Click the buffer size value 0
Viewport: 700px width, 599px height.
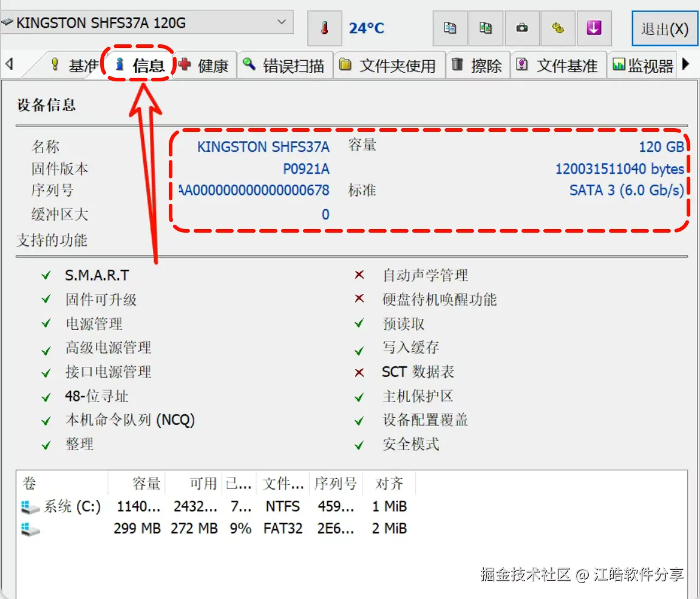pyautogui.click(x=325, y=214)
